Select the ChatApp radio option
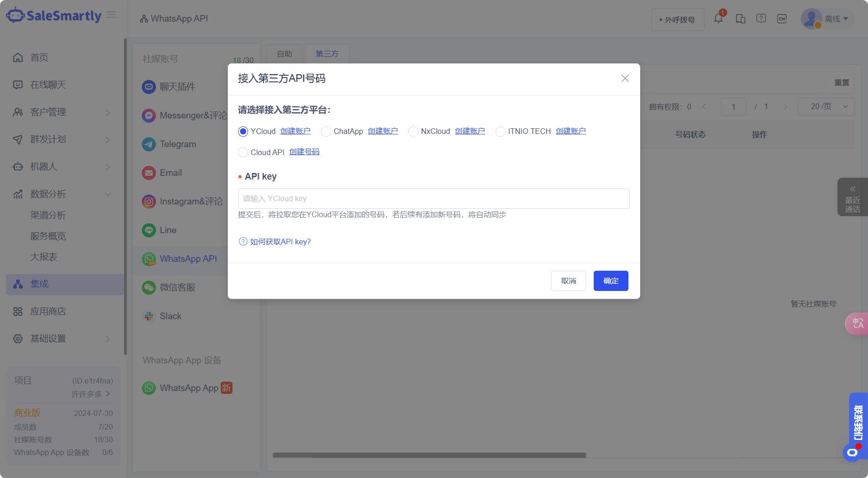This screenshot has width=868, height=478. [325, 132]
